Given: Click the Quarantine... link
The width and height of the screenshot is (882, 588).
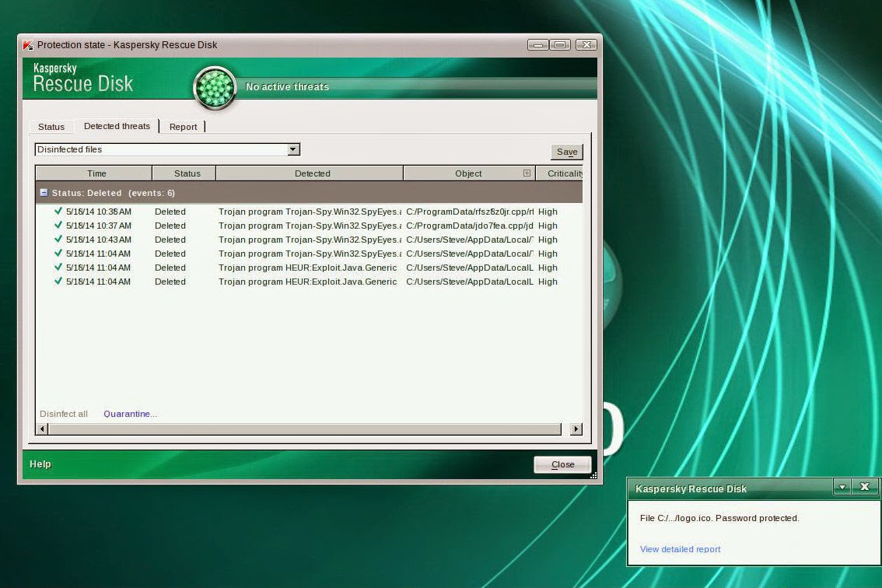Looking at the screenshot, I should click(131, 414).
